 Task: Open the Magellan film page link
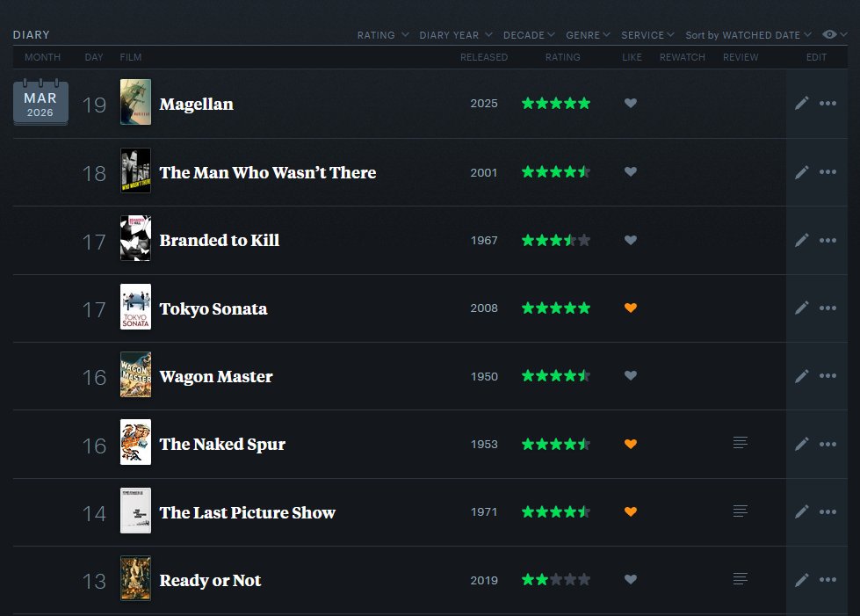tap(197, 105)
